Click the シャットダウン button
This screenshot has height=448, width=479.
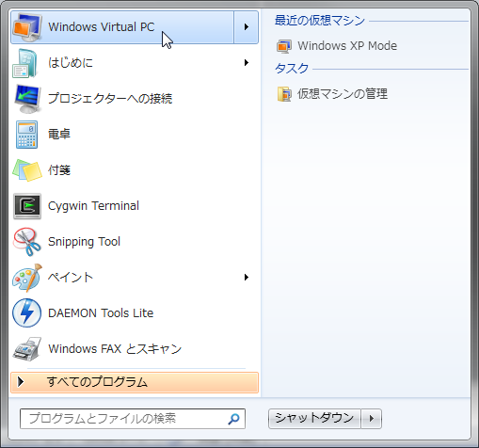coord(314,419)
